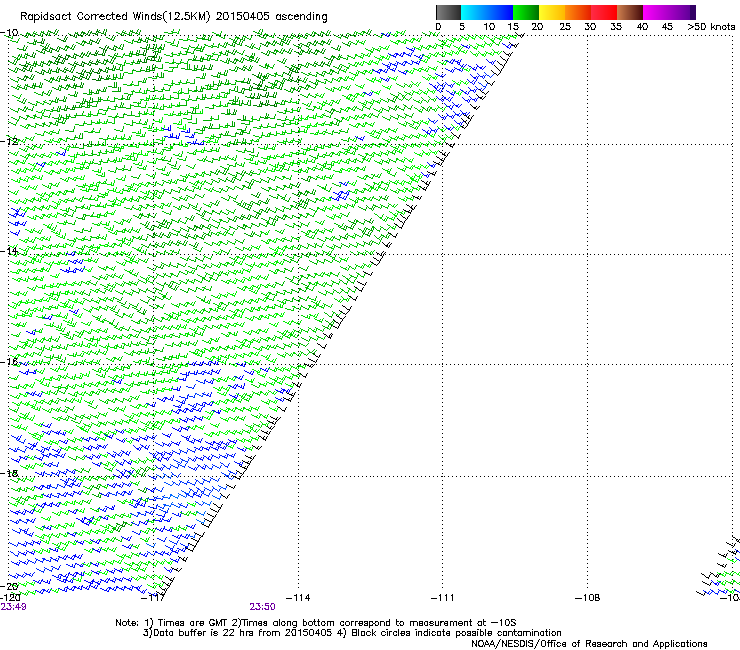The height and width of the screenshot is (650, 740).
Task: Click the longitude label '-114'
Action: point(298,598)
